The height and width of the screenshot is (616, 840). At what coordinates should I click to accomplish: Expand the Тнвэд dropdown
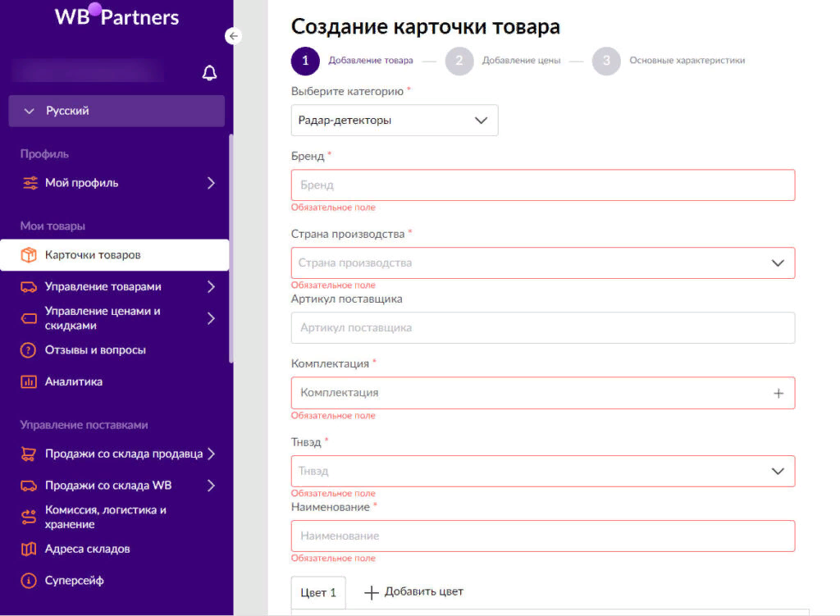(x=778, y=471)
